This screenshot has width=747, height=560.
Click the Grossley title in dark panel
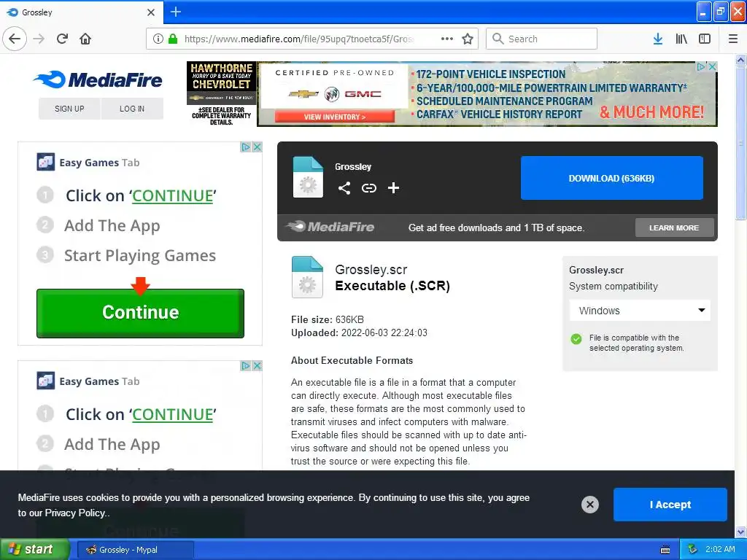(x=352, y=167)
